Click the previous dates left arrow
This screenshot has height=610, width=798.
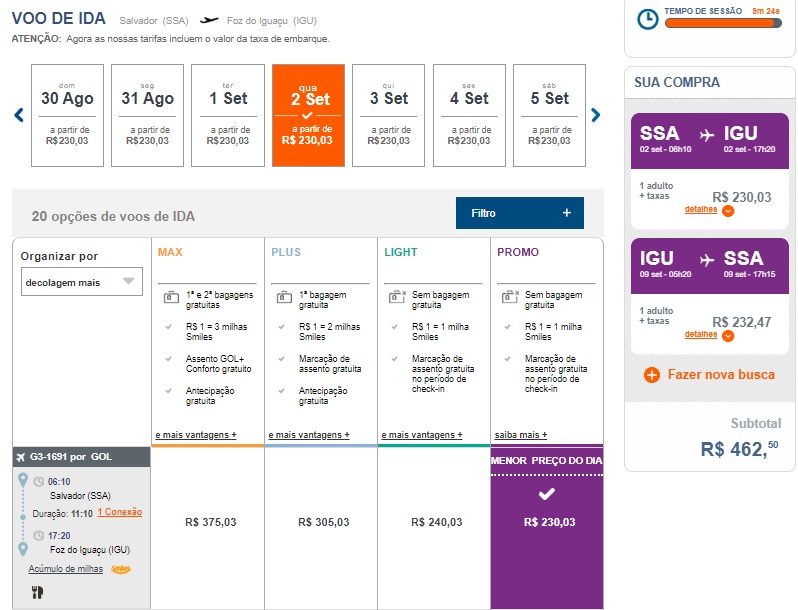pyautogui.click(x=18, y=115)
